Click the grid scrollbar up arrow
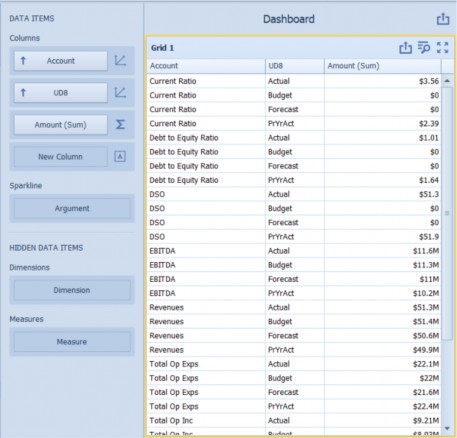The image size is (457, 438). [x=447, y=81]
